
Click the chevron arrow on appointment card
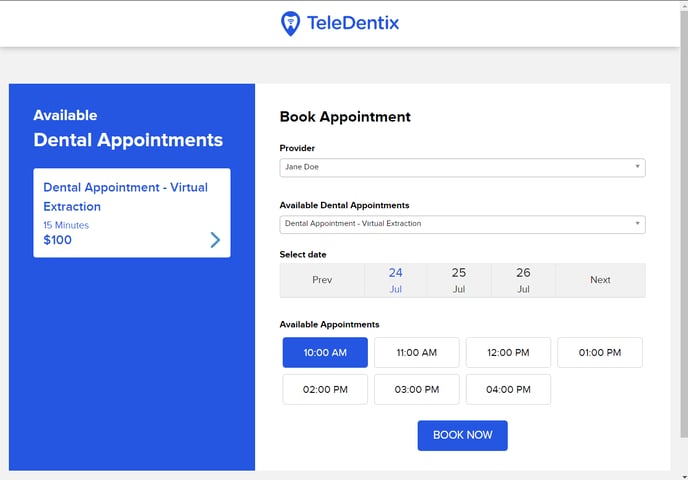point(215,240)
